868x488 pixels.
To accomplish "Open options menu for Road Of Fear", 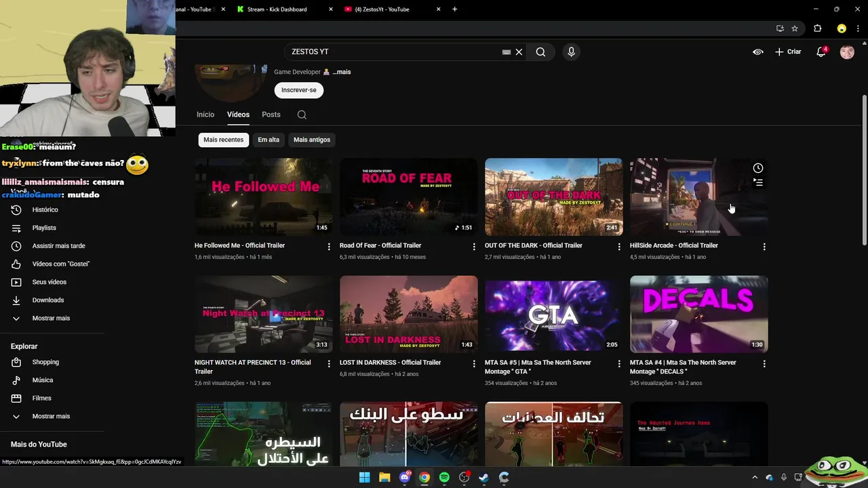I will pos(474,247).
